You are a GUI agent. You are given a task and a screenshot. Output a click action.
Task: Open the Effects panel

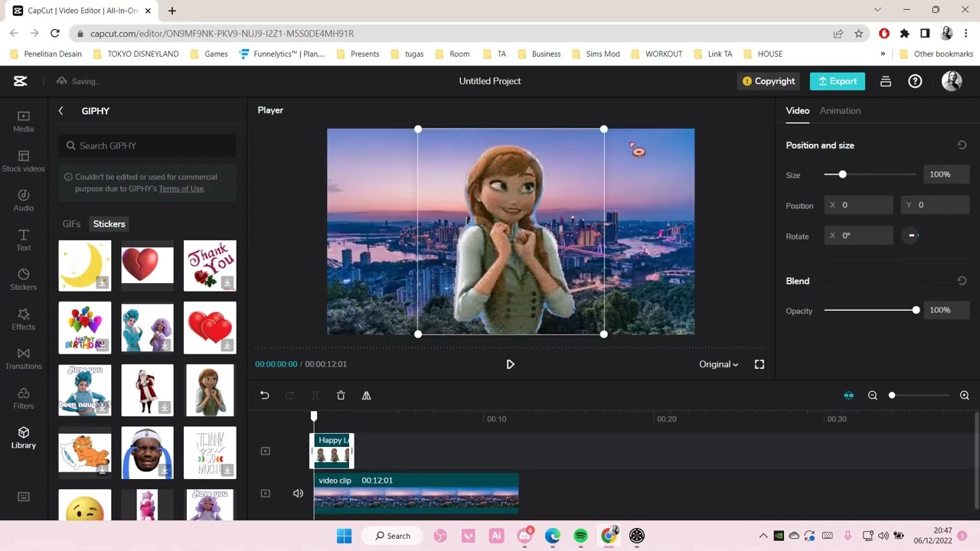pos(24,320)
